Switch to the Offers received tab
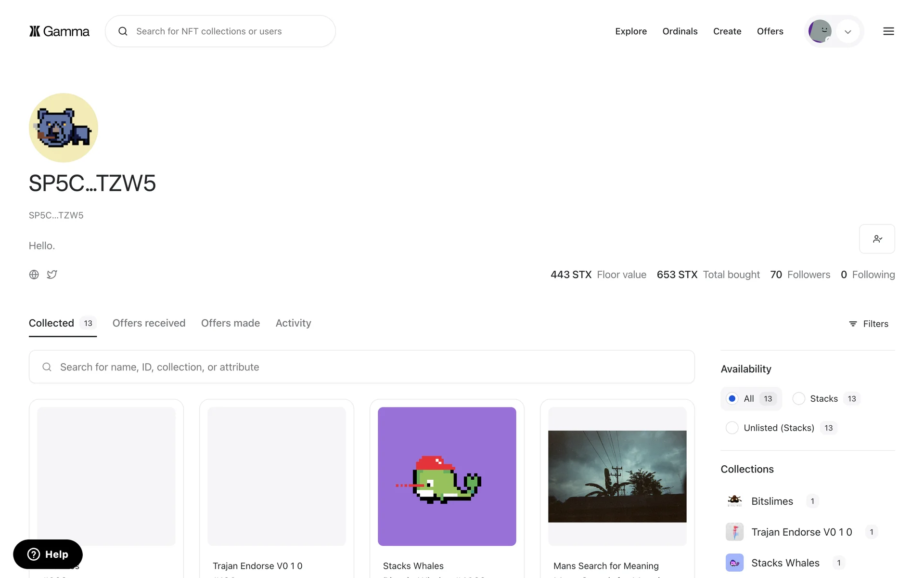The height and width of the screenshot is (578, 924). pos(149,323)
